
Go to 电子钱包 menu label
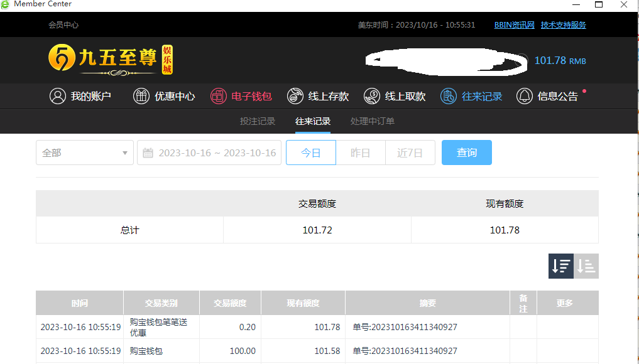[251, 97]
